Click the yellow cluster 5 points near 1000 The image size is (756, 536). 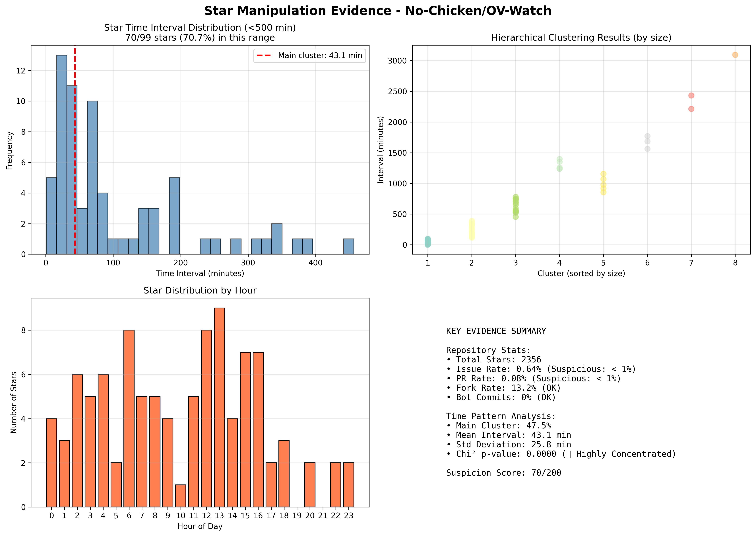(603, 183)
